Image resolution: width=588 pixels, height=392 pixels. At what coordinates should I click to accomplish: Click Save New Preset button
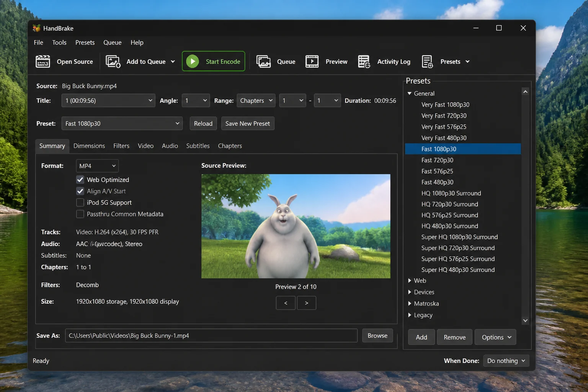click(x=248, y=123)
